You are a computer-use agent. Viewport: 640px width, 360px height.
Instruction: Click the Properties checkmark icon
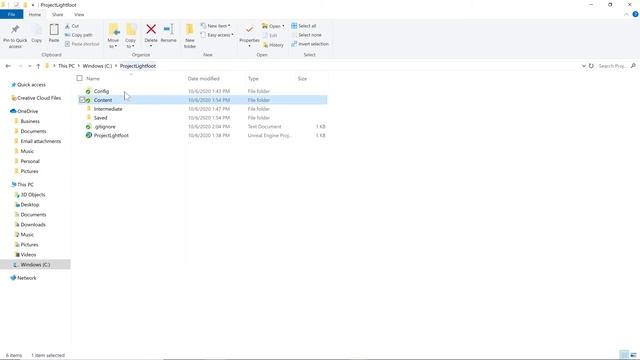click(249, 30)
